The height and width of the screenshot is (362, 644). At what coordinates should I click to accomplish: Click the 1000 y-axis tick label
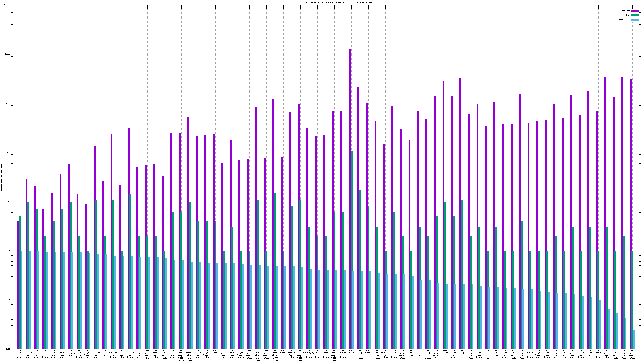point(8,103)
